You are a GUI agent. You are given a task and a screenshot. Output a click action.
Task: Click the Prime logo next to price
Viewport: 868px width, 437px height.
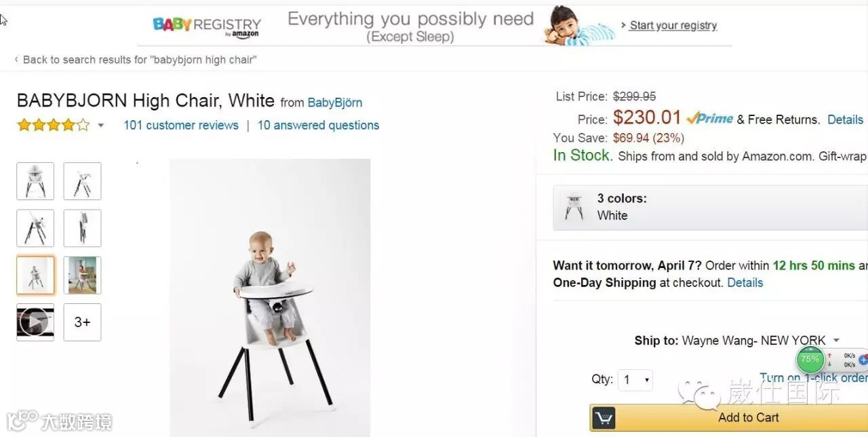[709, 119]
